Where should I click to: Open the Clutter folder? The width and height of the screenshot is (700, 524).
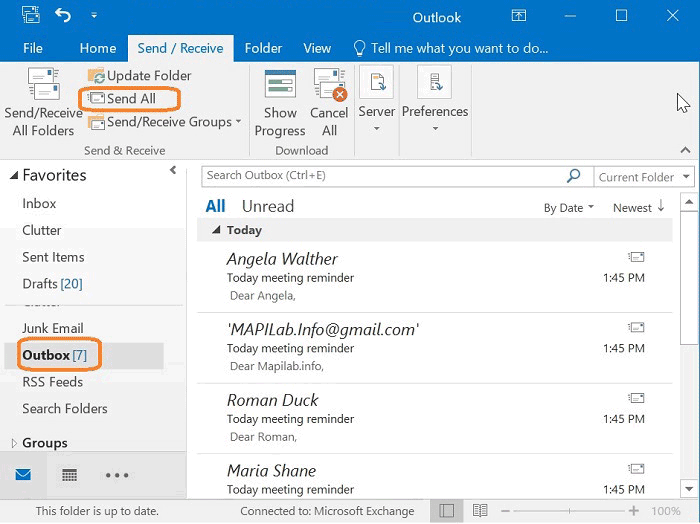pyautogui.click(x=42, y=230)
